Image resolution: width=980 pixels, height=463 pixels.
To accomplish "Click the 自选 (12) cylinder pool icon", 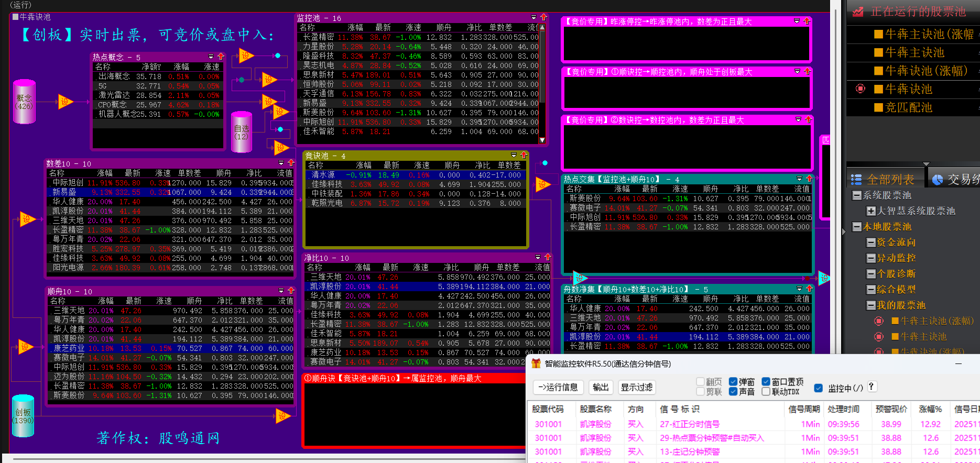I will [242, 132].
